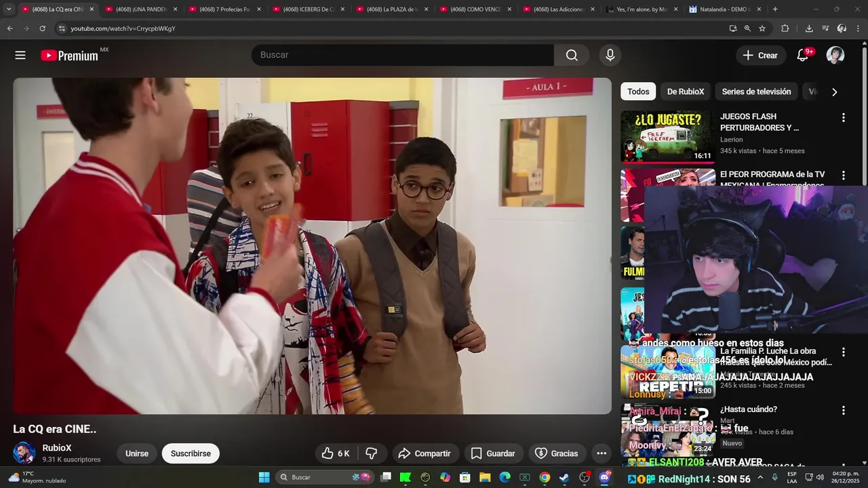868x488 pixels.
Task: Open Microsoft Store from taskbar
Action: 465,477
